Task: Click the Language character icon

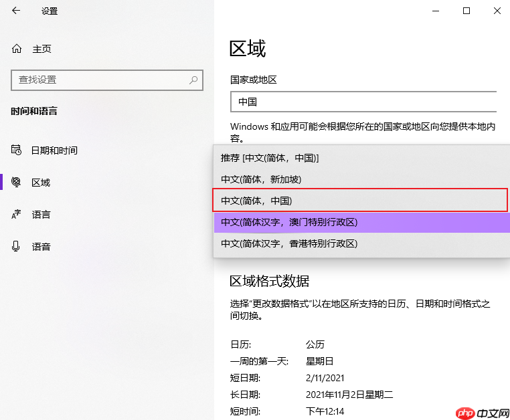Action: click(x=16, y=214)
